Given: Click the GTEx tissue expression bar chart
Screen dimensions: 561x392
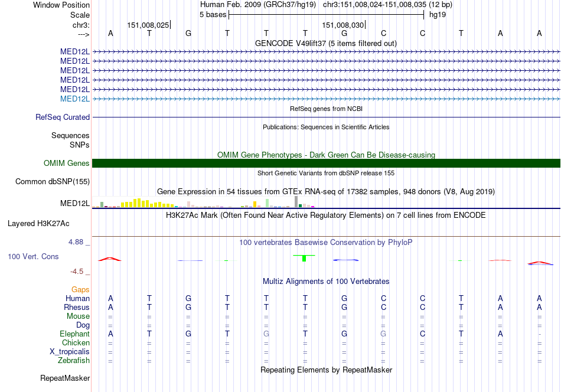Looking at the screenshot, I should pos(203,202).
